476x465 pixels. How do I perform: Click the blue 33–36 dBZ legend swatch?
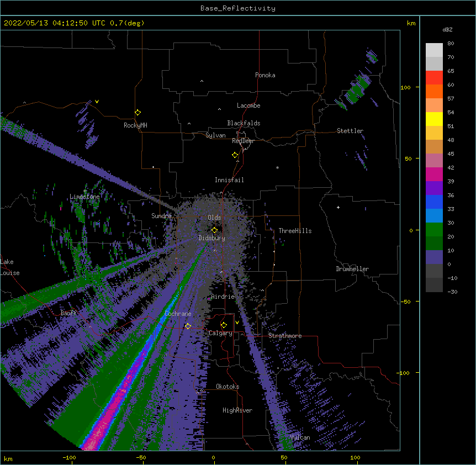(434, 202)
